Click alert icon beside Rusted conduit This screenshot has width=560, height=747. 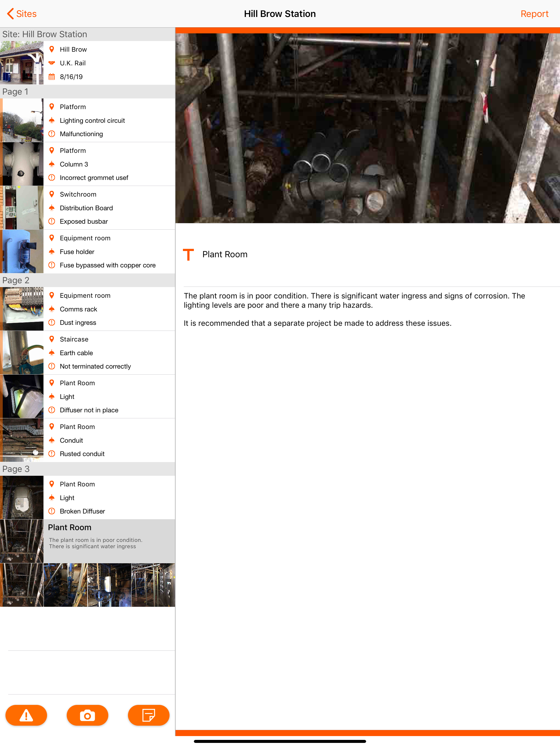(x=52, y=454)
